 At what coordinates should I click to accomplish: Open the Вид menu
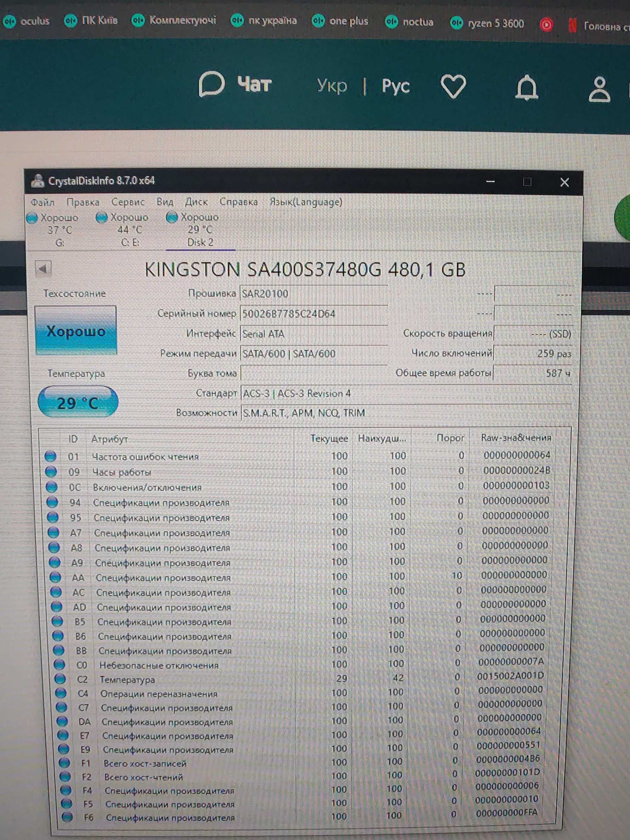coord(165,202)
